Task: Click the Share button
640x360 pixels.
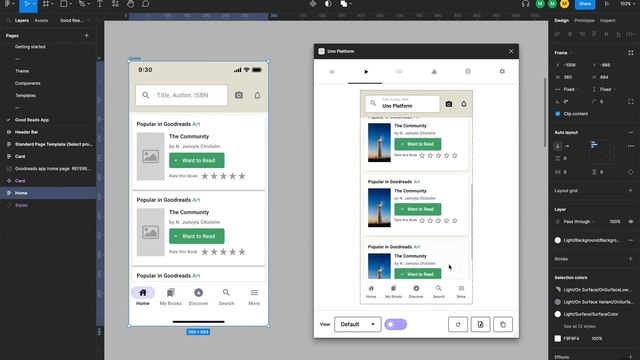Action: pos(585,4)
